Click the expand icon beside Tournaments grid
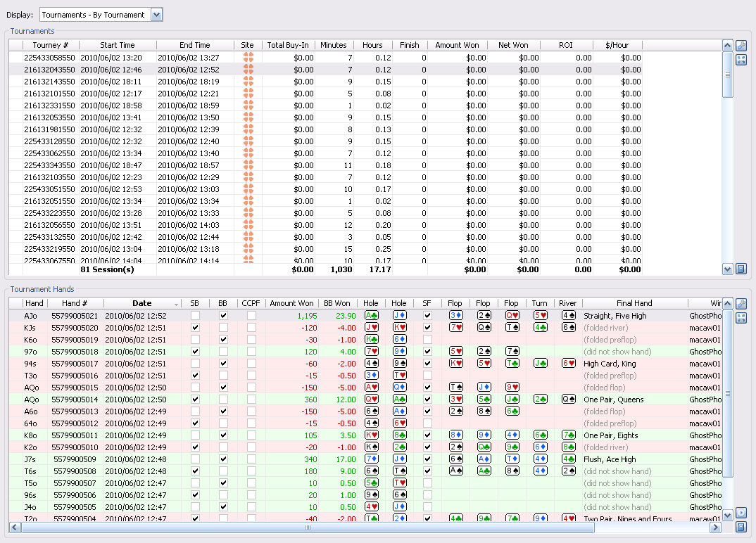Image resolution: width=756 pixels, height=543 pixels. point(741,60)
